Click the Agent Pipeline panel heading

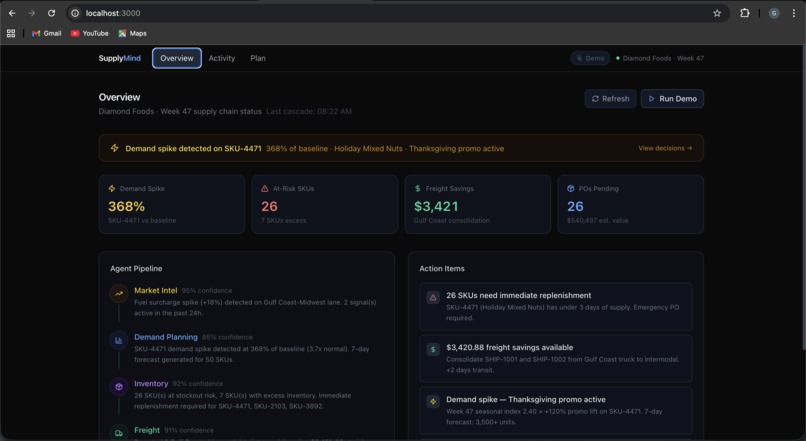(x=136, y=268)
